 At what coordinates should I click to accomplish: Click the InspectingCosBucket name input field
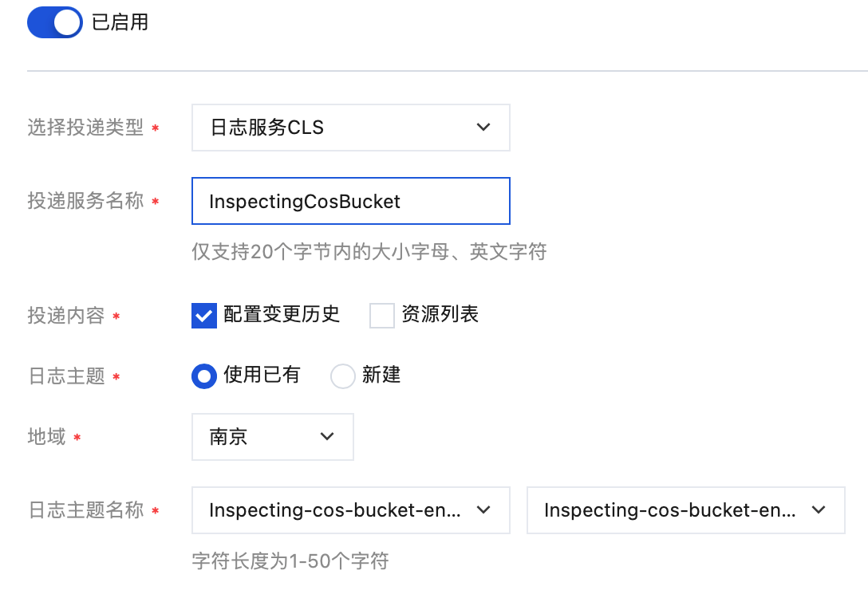350,201
